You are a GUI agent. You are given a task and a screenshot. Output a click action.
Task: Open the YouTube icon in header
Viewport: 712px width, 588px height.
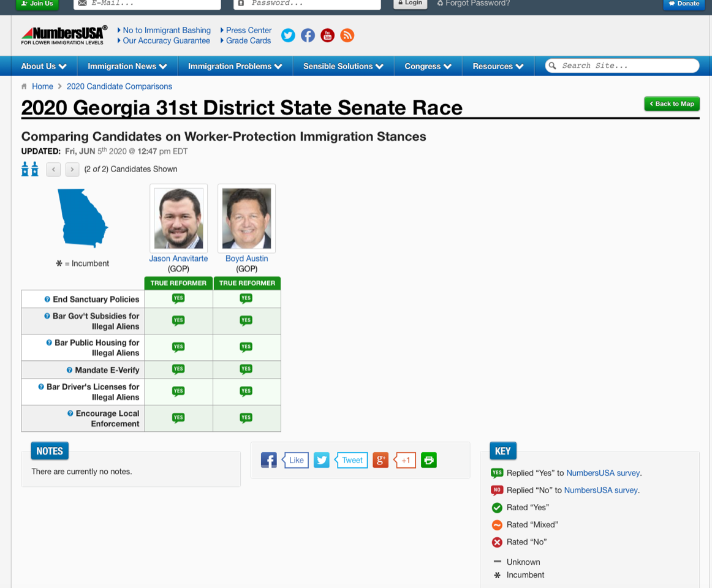tap(327, 36)
